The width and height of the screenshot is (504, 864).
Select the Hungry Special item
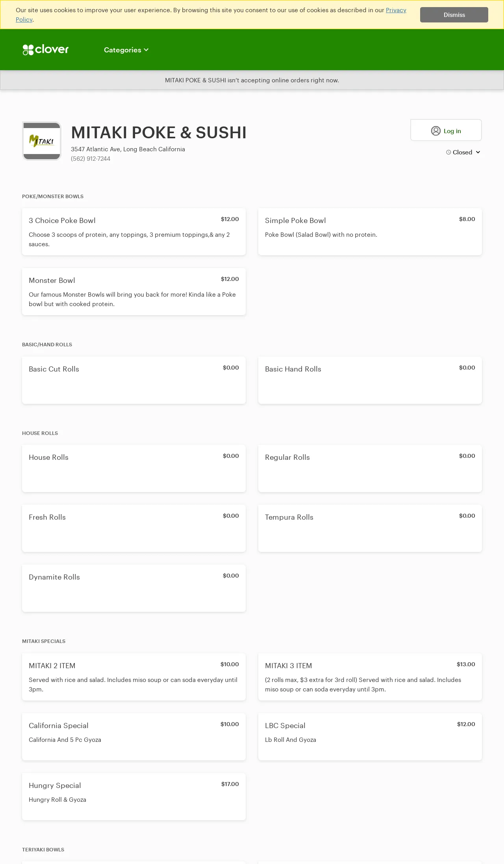[134, 797]
